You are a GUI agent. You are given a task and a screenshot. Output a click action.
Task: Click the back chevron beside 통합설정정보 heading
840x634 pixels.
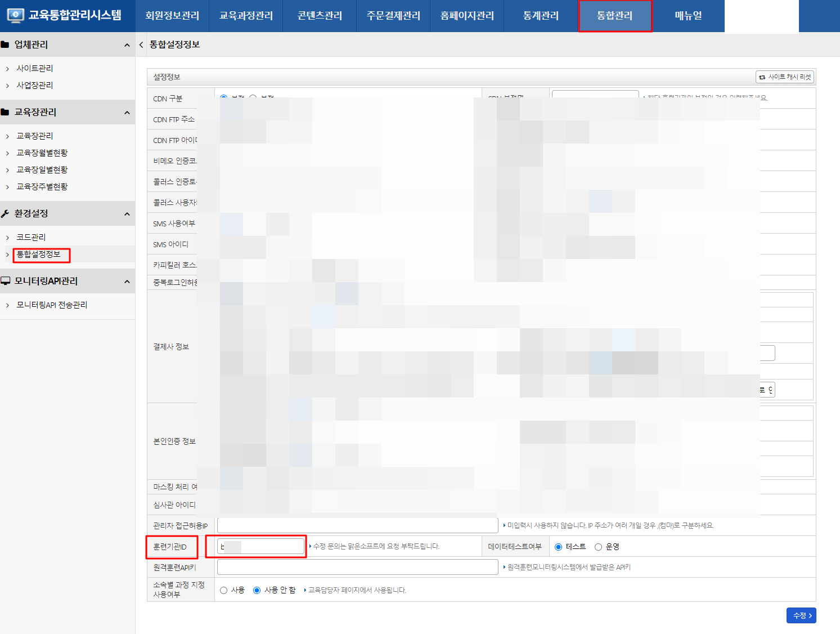click(x=141, y=44)
